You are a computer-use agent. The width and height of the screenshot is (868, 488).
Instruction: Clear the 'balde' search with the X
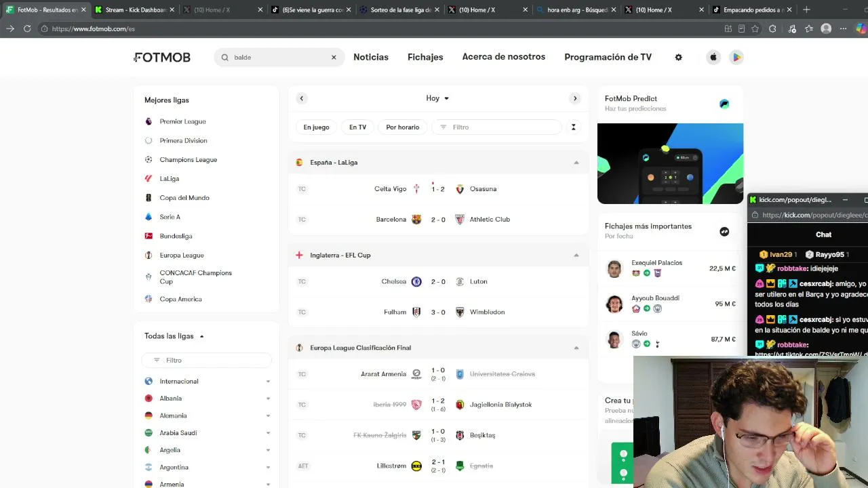coord(334,58)
